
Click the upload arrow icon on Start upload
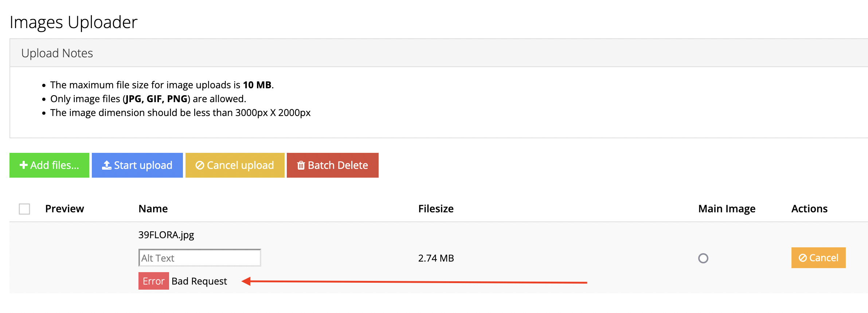click(x=106, y=165)
